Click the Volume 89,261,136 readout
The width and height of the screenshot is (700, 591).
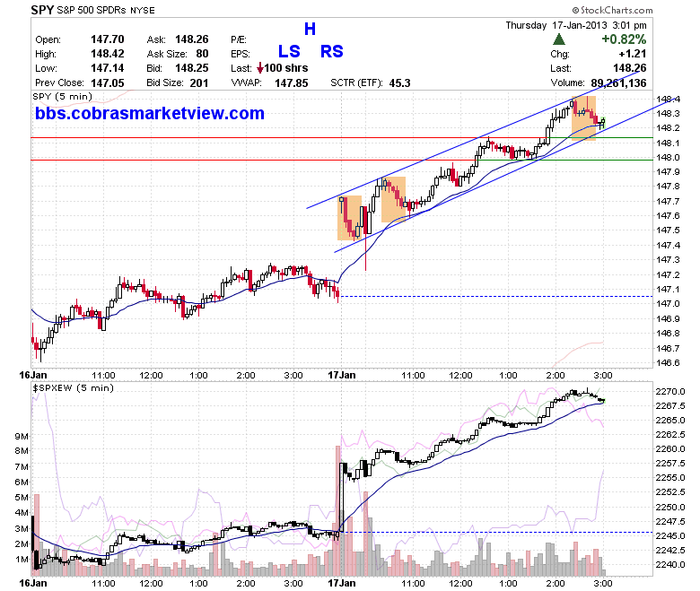pos(599,83)
